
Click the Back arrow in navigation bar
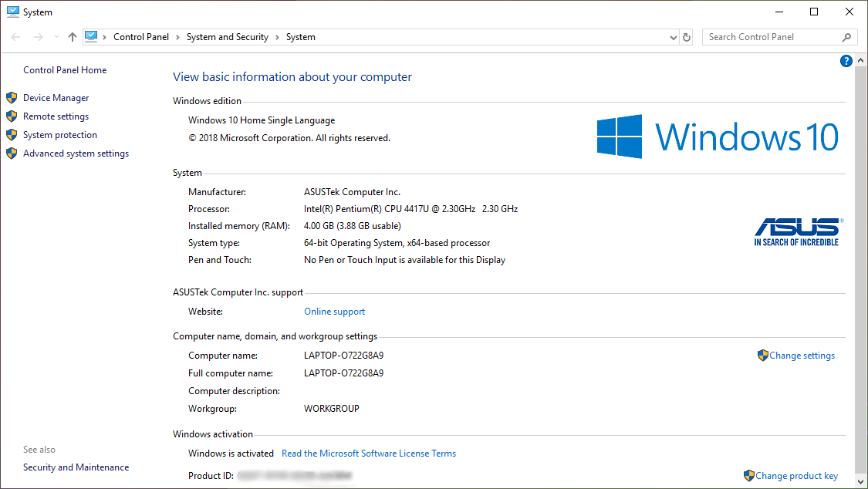click(x=16, y=37)
